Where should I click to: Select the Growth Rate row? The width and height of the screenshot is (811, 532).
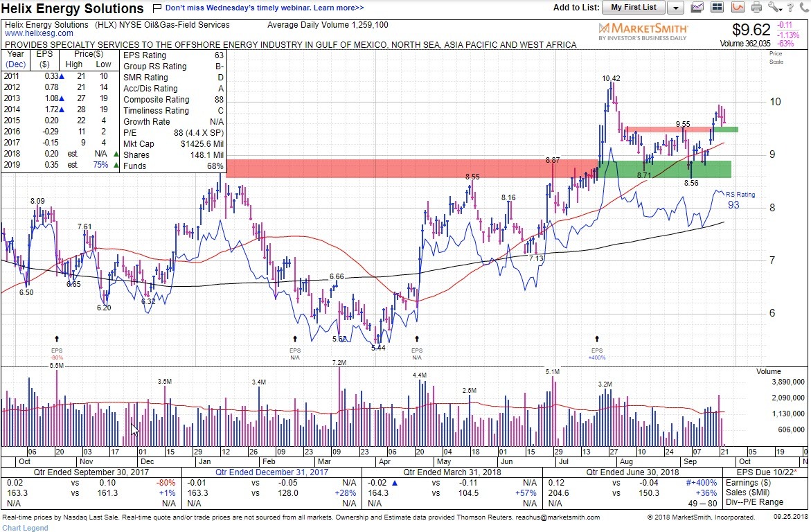(173, 122)
